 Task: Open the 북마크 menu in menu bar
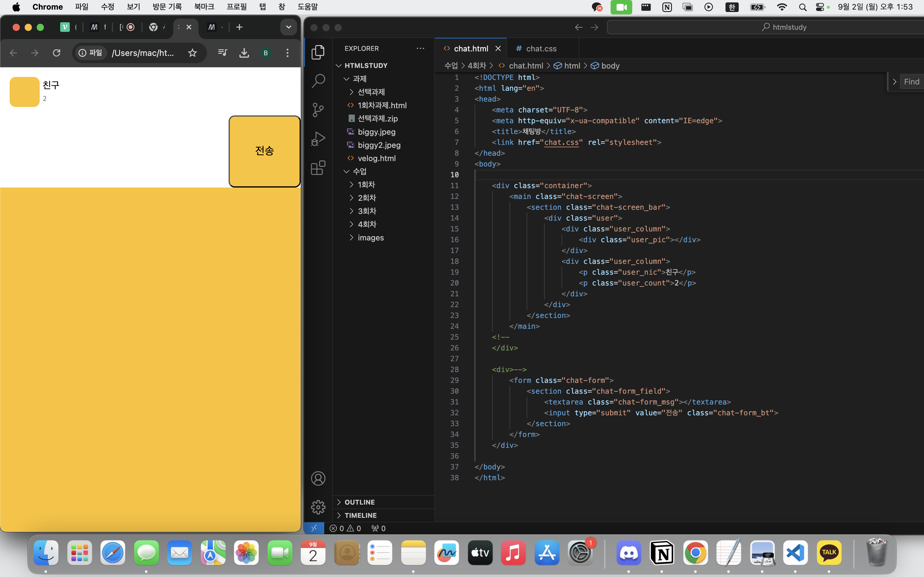(x=204, y=7)
